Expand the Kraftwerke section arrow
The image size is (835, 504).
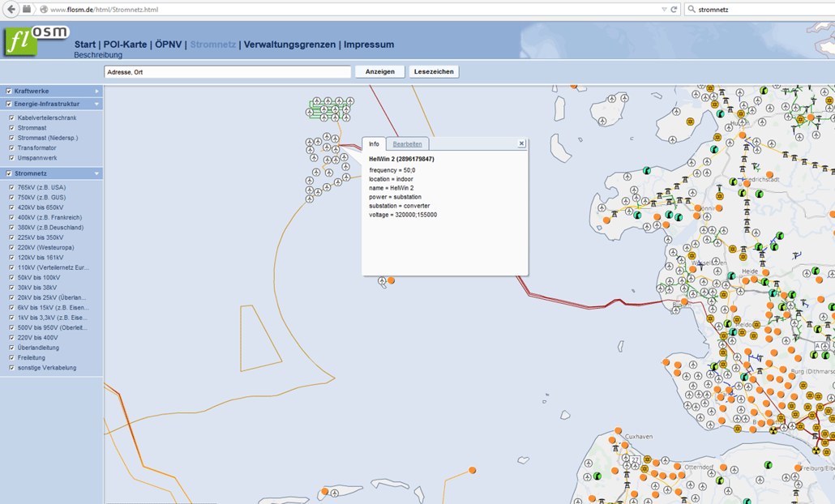pos(96,92)
